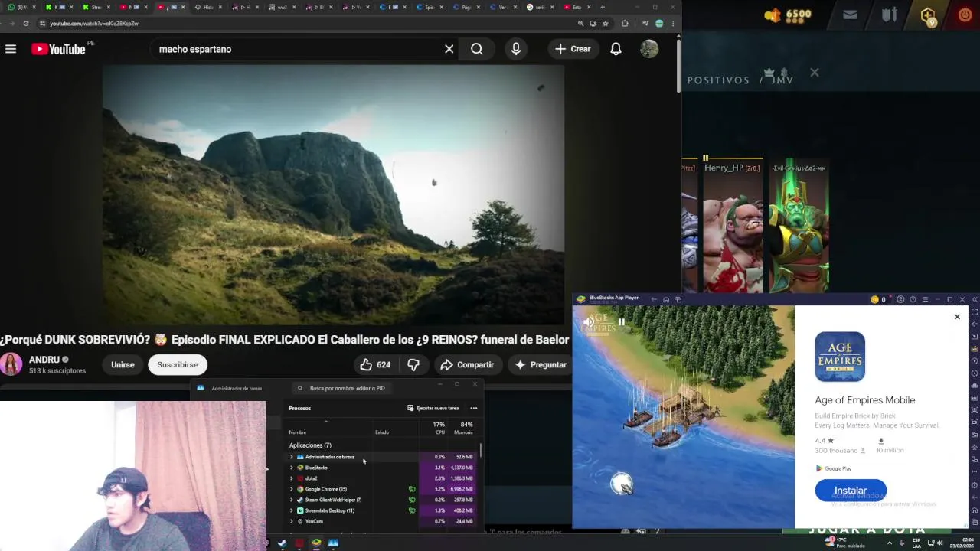Screen dimensions: 980x551
Task: Expand the dota2 process row
Action: point(291,478)
